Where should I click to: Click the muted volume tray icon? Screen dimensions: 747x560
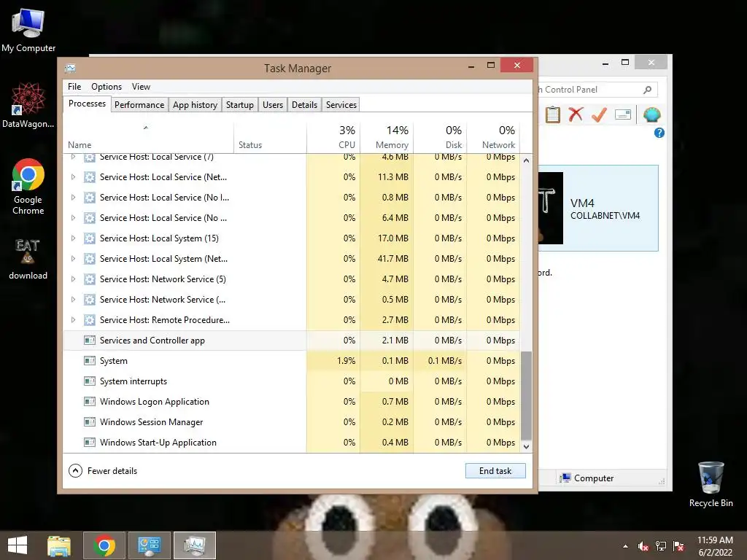643,546
